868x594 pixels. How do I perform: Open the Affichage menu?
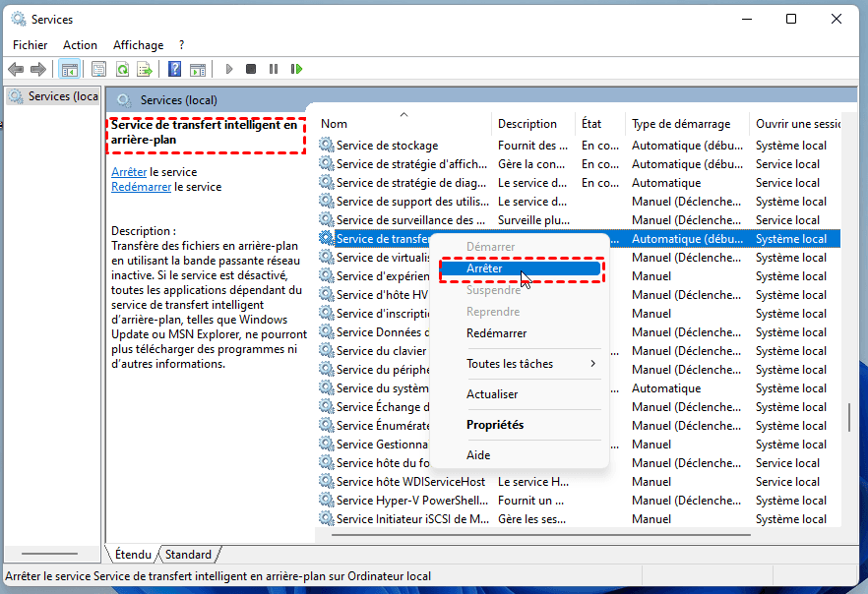(139, 45)
